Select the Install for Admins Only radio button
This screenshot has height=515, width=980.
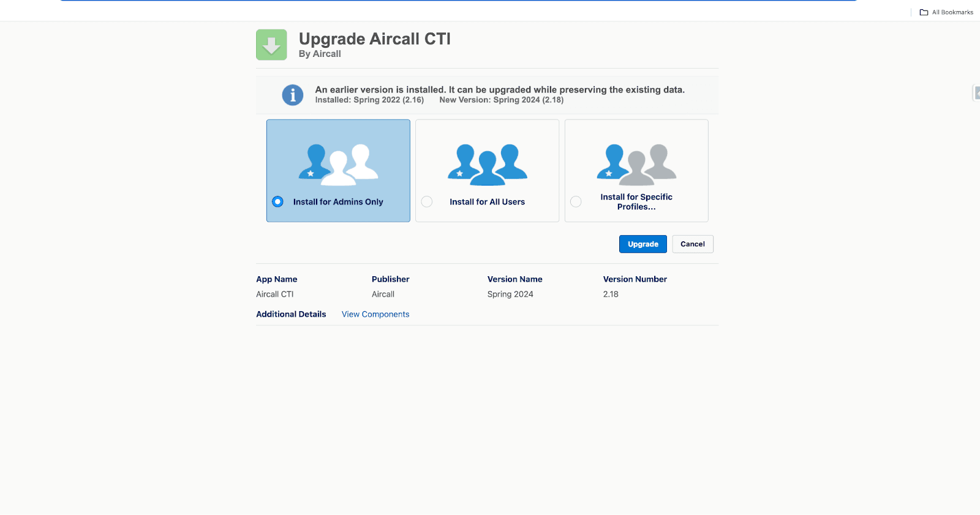tap(277, 201)
